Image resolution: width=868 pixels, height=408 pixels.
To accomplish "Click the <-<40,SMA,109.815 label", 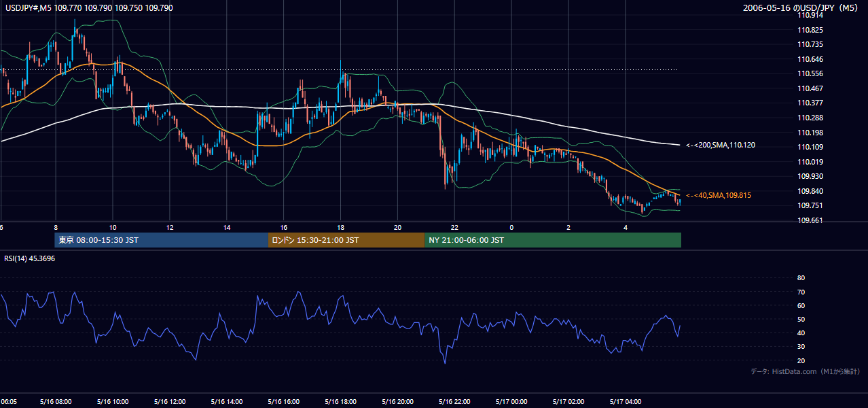I will tap(719, 195).
